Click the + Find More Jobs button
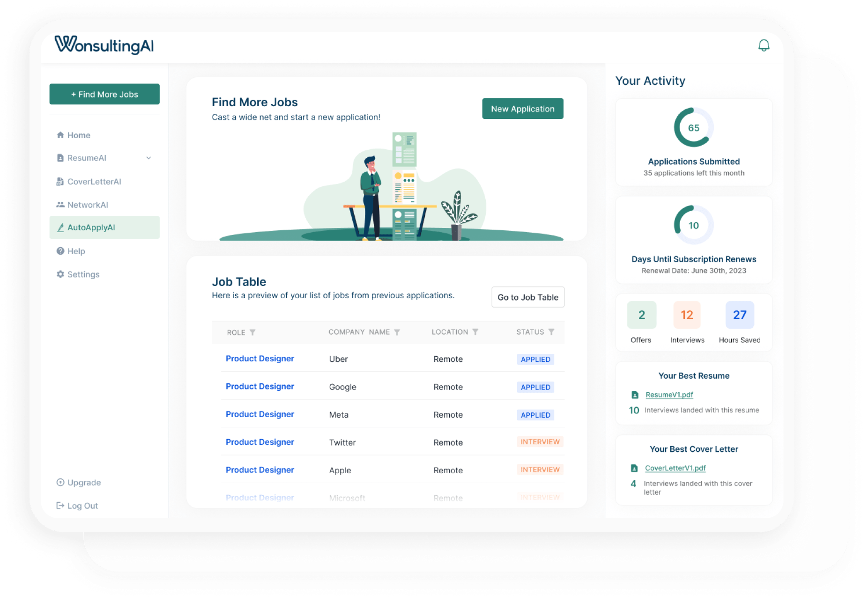 (x=104, y=94)
